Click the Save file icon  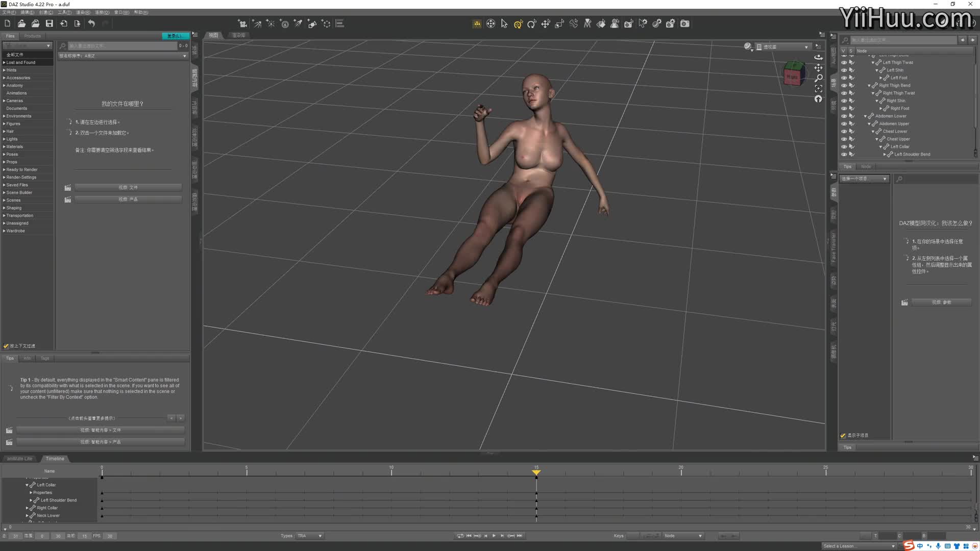tap(50, 23)
